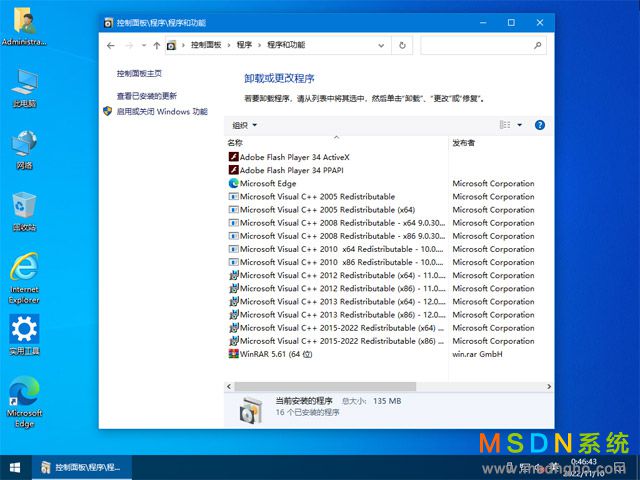Click the WinRAR program icon in the list
The width and height of the screenshot is (640, 480).
tap(233, 354)
